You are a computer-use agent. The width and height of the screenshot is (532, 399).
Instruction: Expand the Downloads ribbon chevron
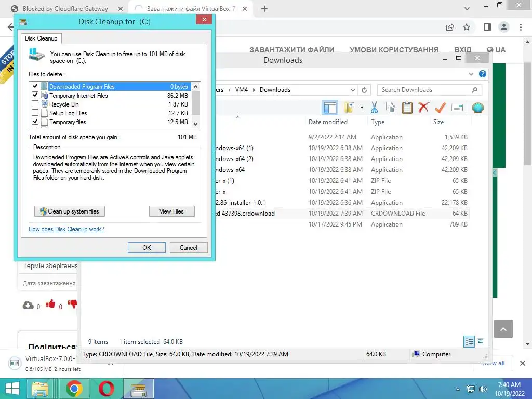pyautogui.click(x=471, y=74)
